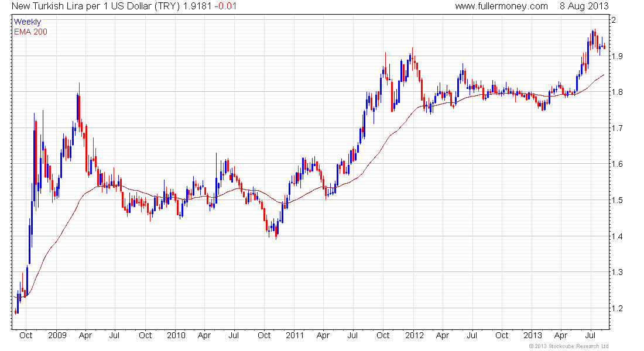Click the 2011 year label on time axis

[294, 335]
